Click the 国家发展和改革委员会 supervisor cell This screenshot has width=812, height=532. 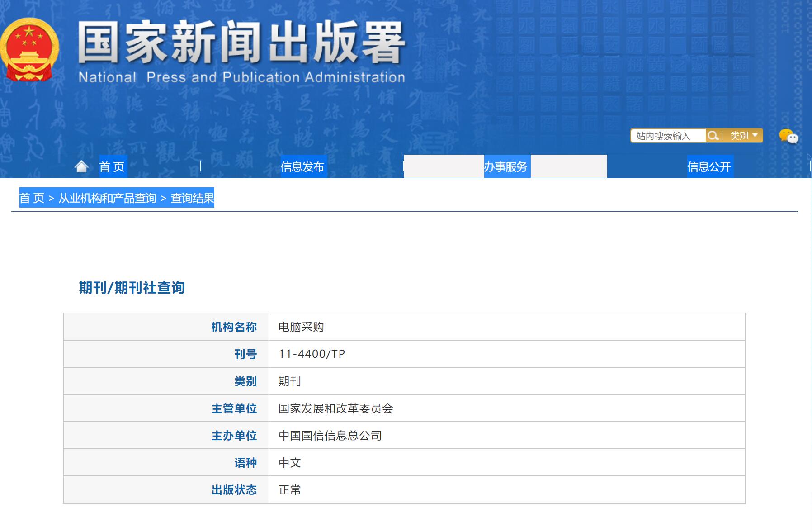point(336,408)
